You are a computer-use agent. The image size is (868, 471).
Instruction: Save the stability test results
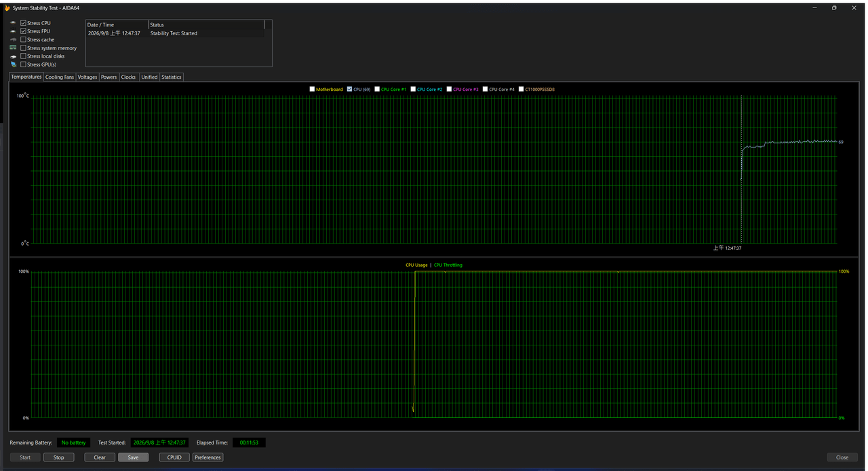pos(133,457)
